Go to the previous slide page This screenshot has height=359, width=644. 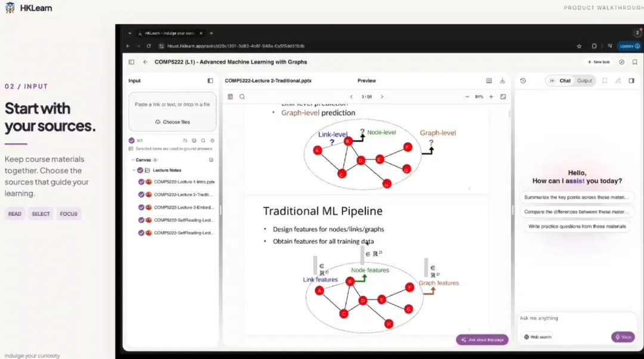point(351,97)
